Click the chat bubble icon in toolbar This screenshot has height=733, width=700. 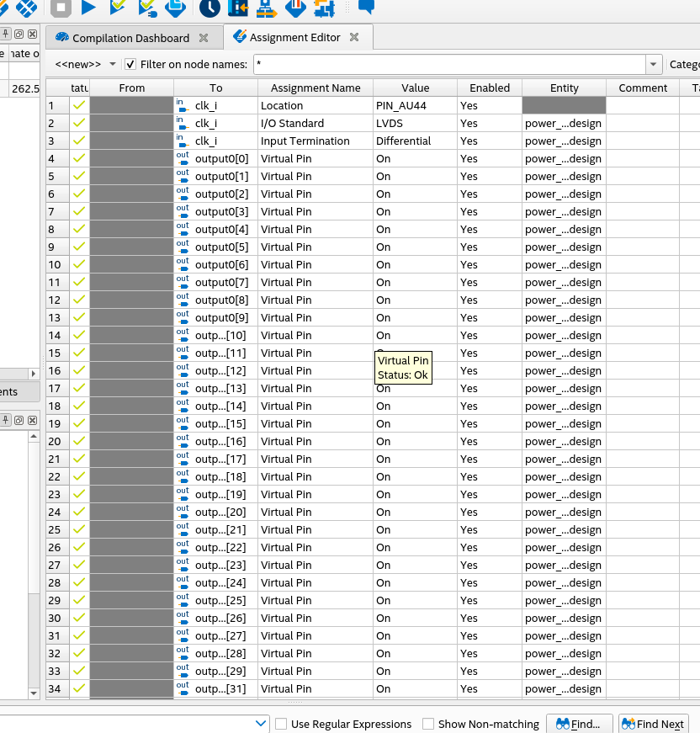(x=366, y=7)
